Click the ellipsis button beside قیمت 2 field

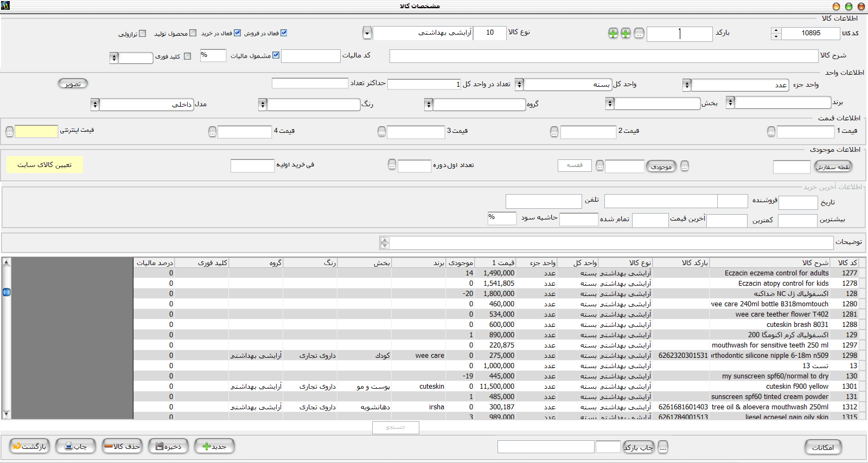pyautogui.click(x=554, y=132)
